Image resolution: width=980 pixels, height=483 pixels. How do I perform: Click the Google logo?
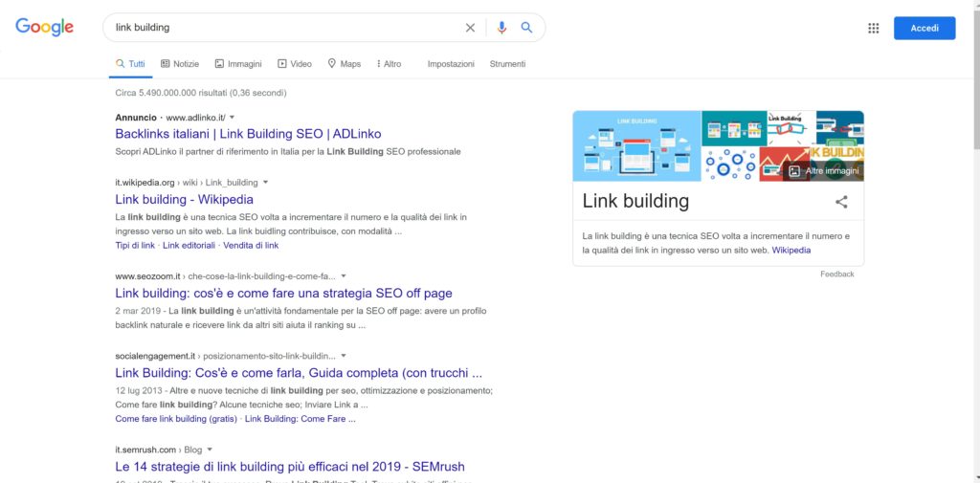[x=44, y=27]
